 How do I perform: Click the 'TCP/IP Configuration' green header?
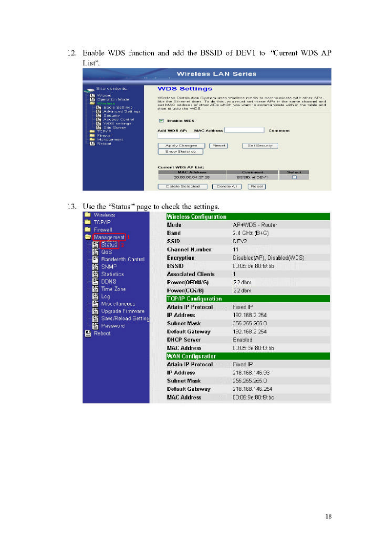point(248,299)
